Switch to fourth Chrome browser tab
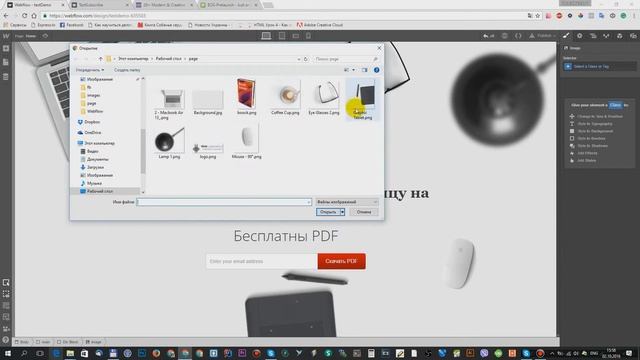 click(x=229, y=5)
